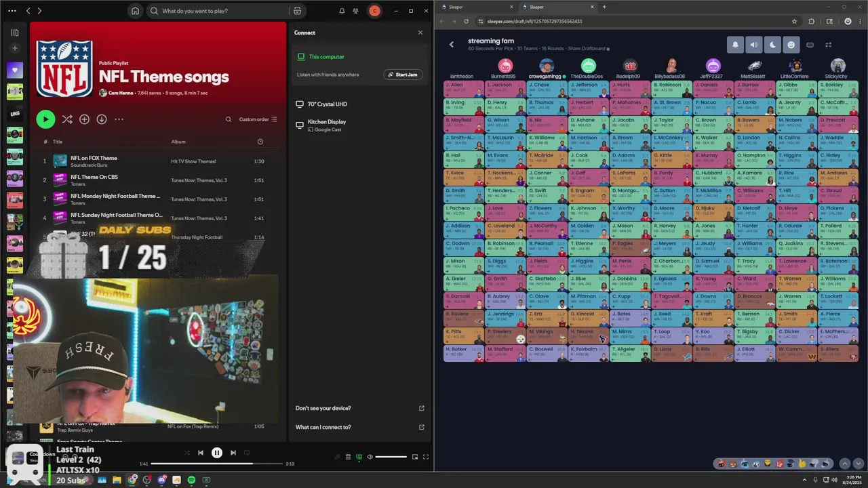Viewport: 868px width, 488px height.
Task: Open the Spotify Browse icon in search bar
Action: coord(297,11)
